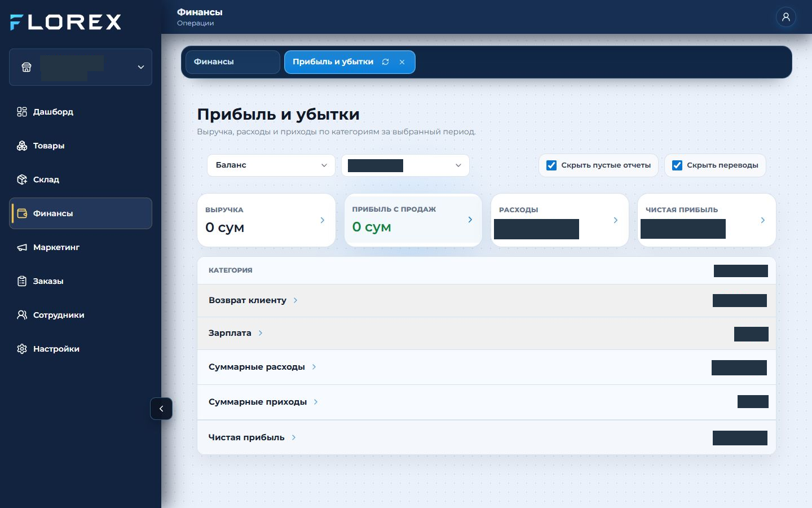The image size is (812, 508).
Task: Open the user profile icon
Action: (785, 17)
